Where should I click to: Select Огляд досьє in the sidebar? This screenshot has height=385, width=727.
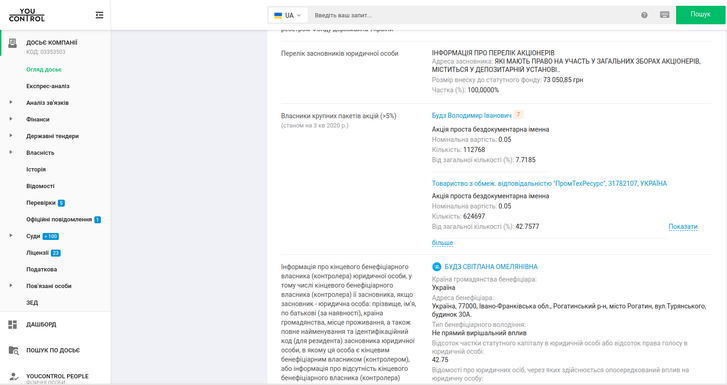(44, 70)
